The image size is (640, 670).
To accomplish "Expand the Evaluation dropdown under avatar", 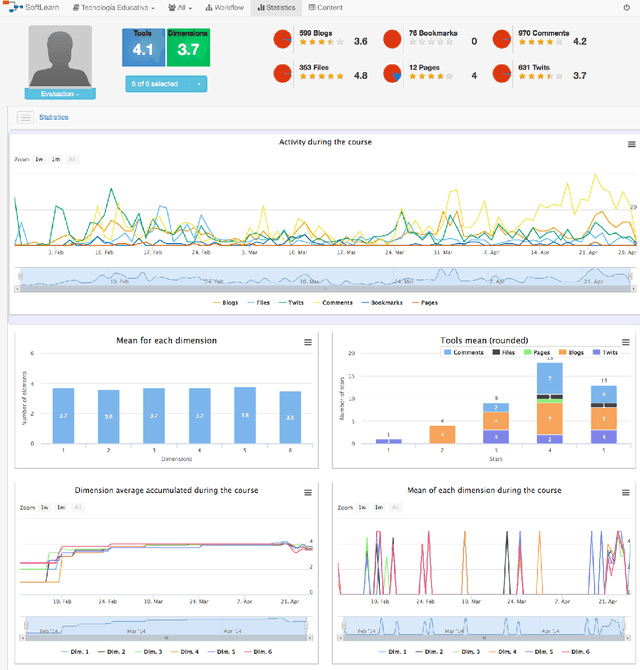I will (60, 93).
